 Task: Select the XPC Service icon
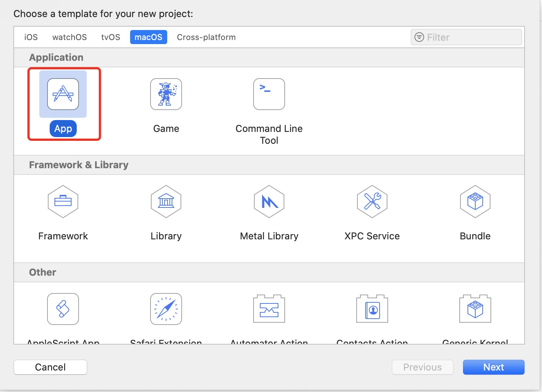[372, 202]
